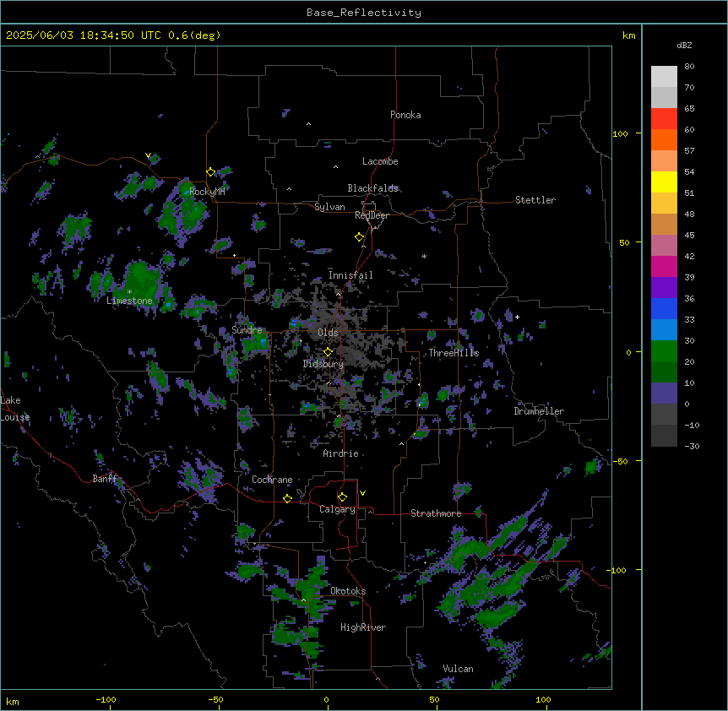Select the slate purple 0-10 dBZ legend swatch
Viewport: 728px width, 711px height.
664,393
